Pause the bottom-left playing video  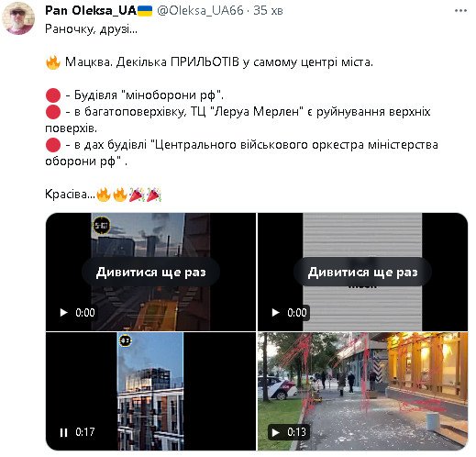tap(63, 432)
